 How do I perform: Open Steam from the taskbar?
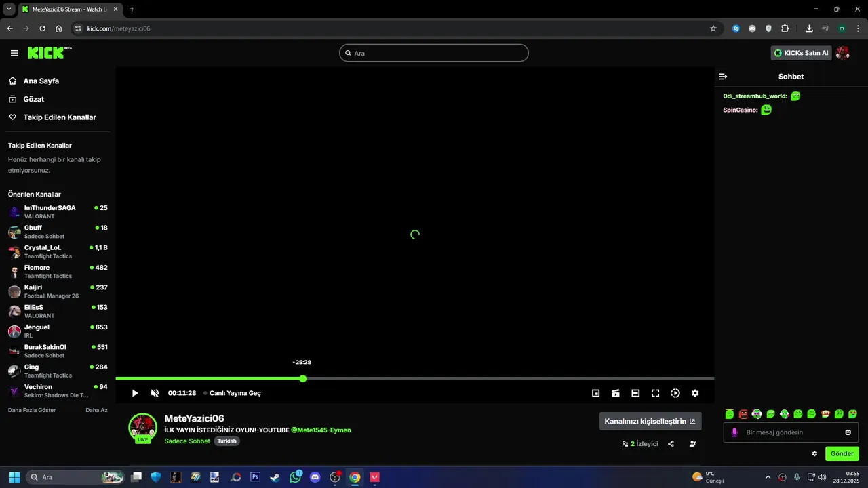(x=275, y=477)
